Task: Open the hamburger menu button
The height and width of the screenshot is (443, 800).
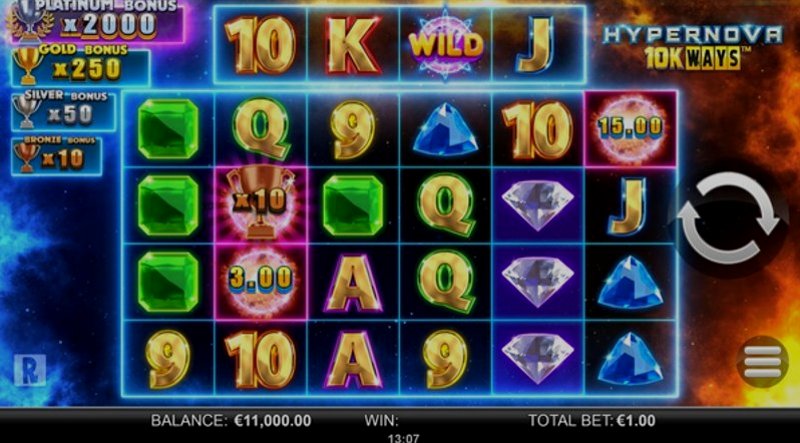Action: [x=762, y=361]
